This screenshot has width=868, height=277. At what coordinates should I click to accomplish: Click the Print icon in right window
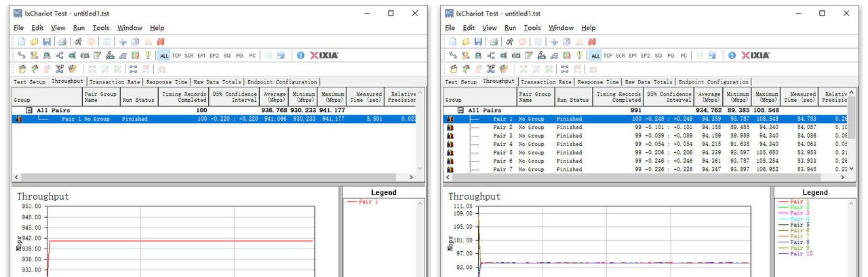tap(494, 41)
